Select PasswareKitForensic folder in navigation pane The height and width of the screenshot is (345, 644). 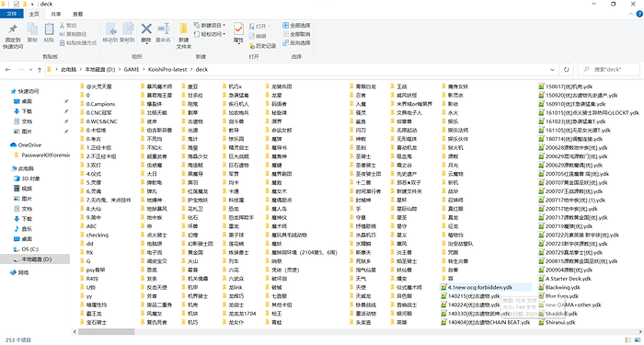(x=41, y=155)
